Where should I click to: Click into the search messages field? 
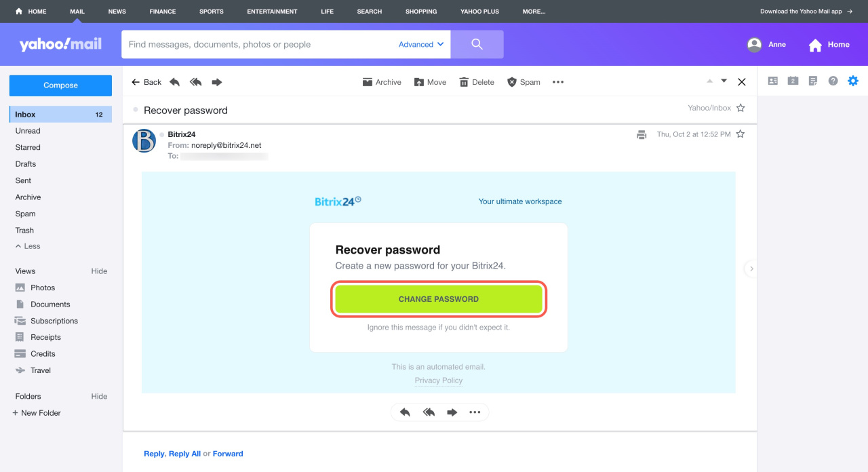258,45
